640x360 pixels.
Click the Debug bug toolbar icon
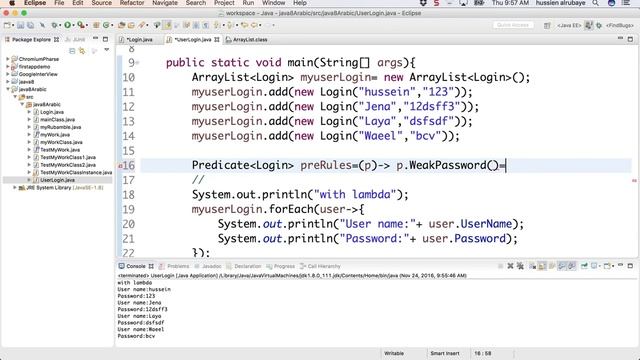coord(54,25)
